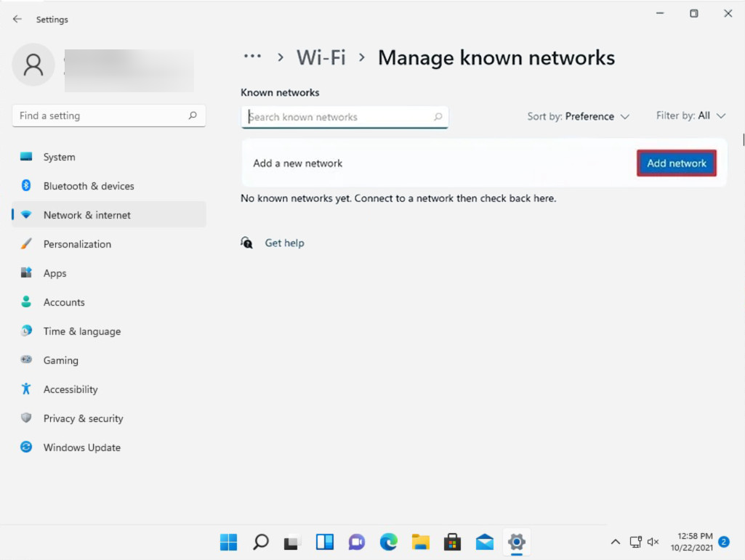Select Network & internet in sidebar
745x560 pixels.
coord(87,215)
